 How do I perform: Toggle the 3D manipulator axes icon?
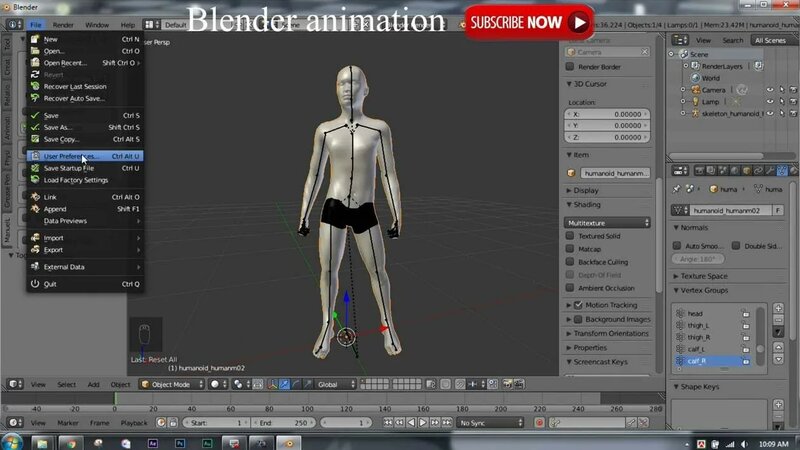[272, 384]
